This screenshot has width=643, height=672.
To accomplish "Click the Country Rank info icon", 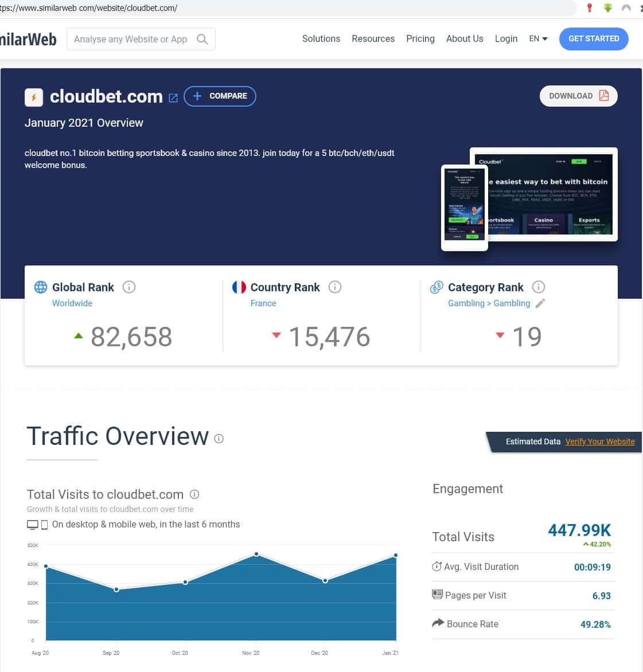I will 335,287.
